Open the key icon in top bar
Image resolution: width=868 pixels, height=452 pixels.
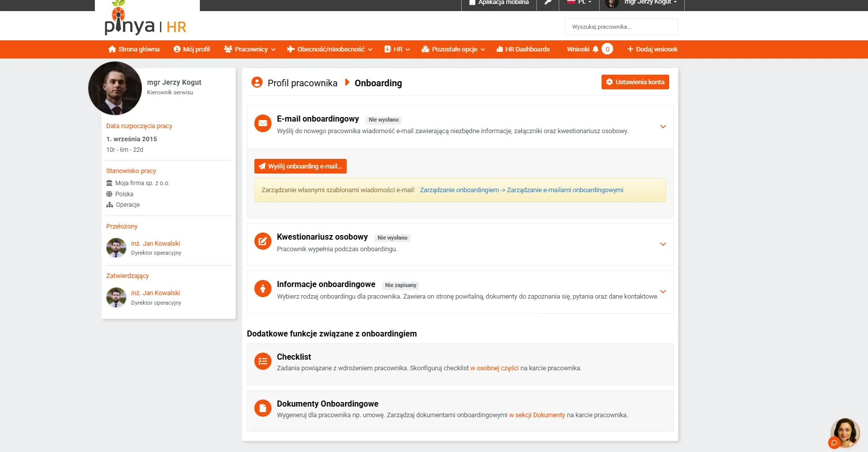click(548, 3)
